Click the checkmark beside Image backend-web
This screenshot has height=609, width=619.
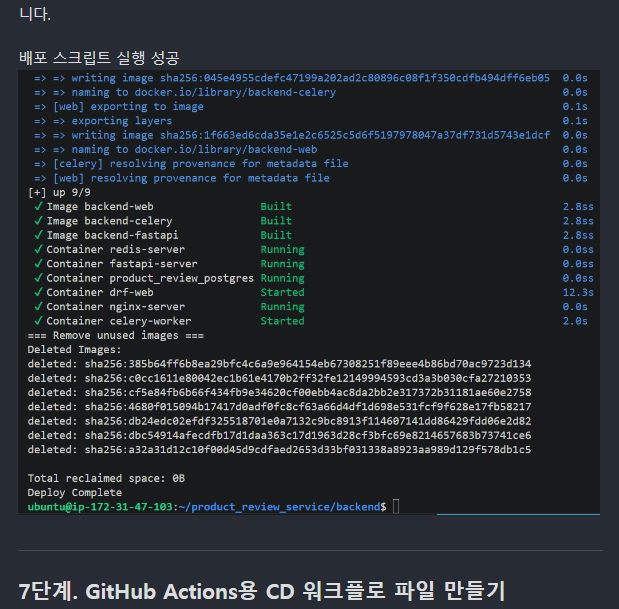click(x=38, y=206)
